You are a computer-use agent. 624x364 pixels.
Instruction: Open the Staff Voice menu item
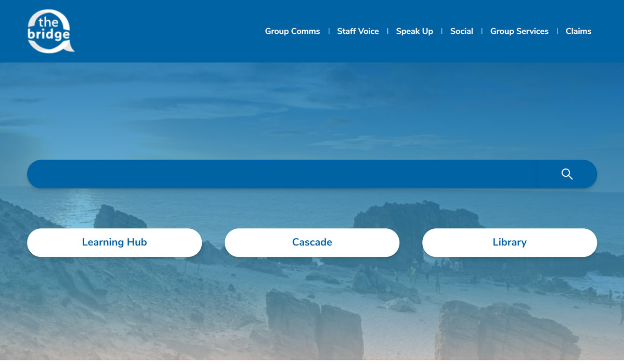coord(358,31)
